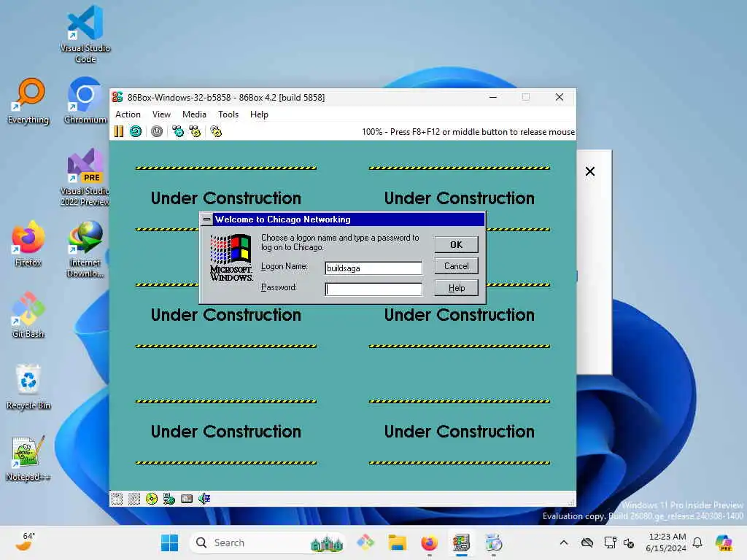
Task: Click the teal hard reset icon in toolbar
Action: click(x=136, y=131)
